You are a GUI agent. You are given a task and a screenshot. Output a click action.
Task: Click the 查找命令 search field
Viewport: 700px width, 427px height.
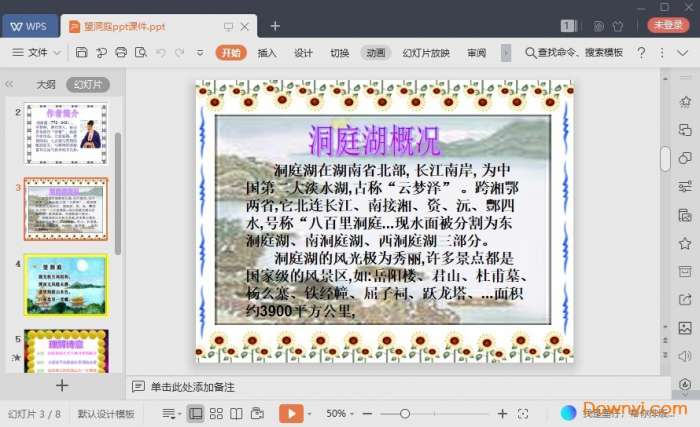pyautogui.click(x=574, y=53)
